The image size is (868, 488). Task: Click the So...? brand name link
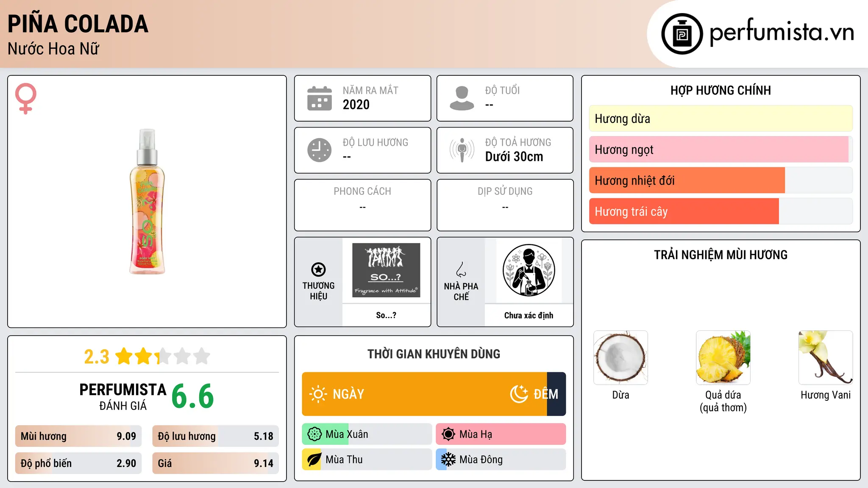tap(386, 315)
